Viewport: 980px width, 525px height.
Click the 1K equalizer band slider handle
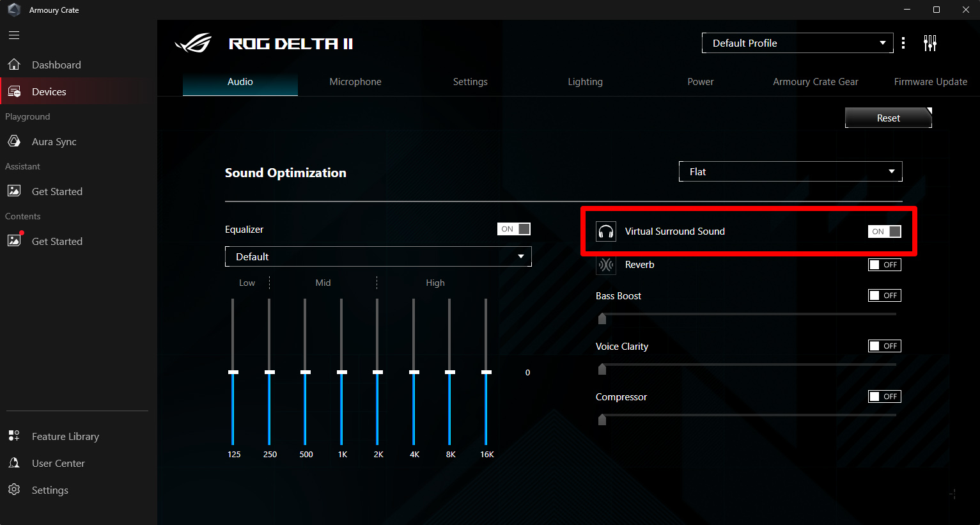[342, 372]
